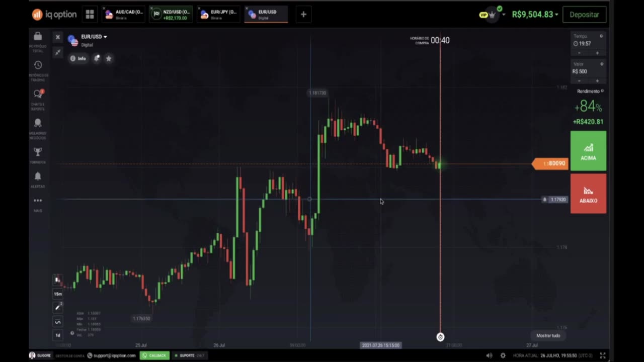Image resolution: width=644 pixels, height=362 pixels.
Task: Open the drawing tools pencil icon
Action: tap(58, 307)
